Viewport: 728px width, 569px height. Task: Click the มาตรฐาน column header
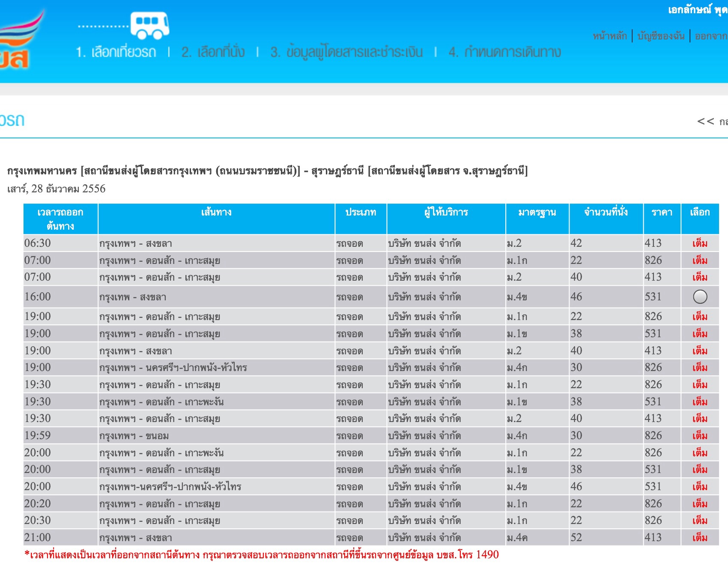[537, 219]
